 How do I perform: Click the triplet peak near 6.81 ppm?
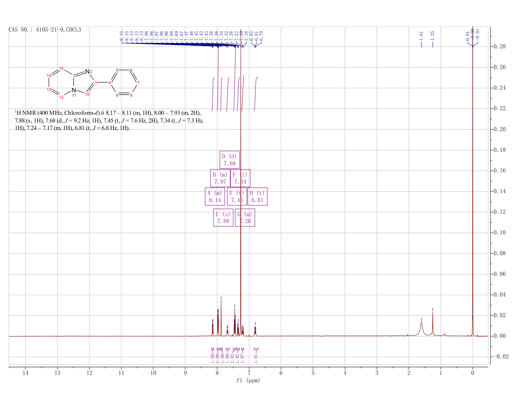pyautogui.click(x=255, y=330)
